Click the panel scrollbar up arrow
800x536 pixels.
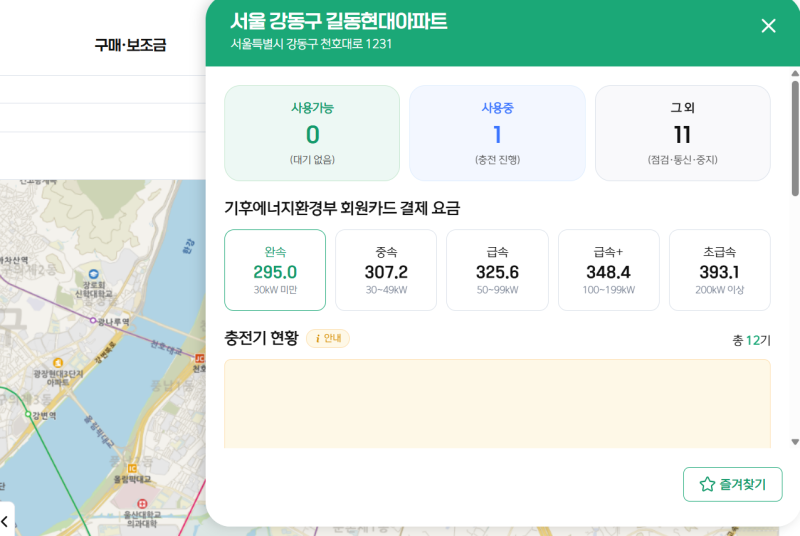tap(795, 73)
